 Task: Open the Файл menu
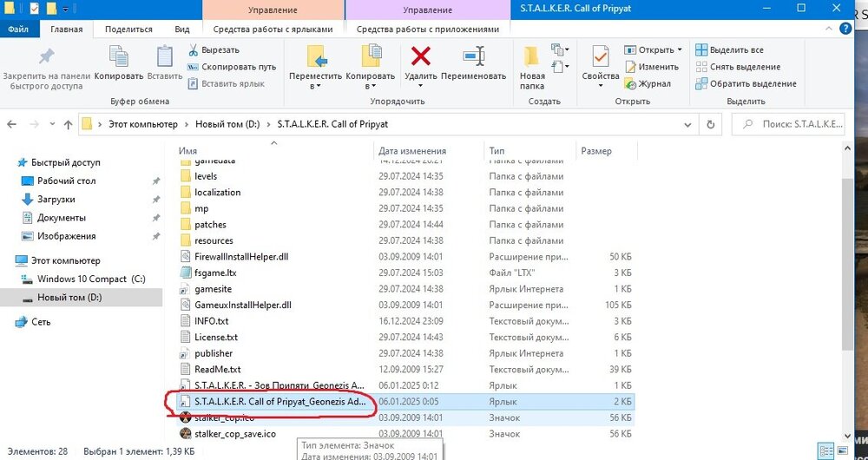pos(17,29)
